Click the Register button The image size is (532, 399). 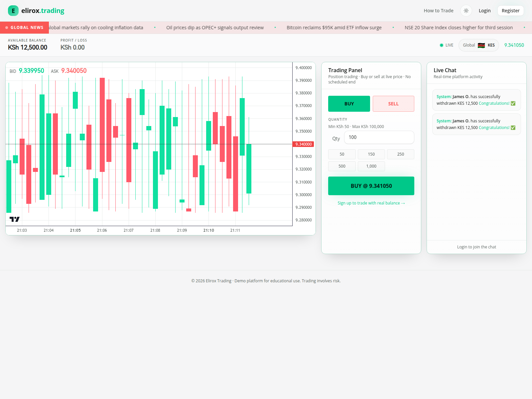510,11
